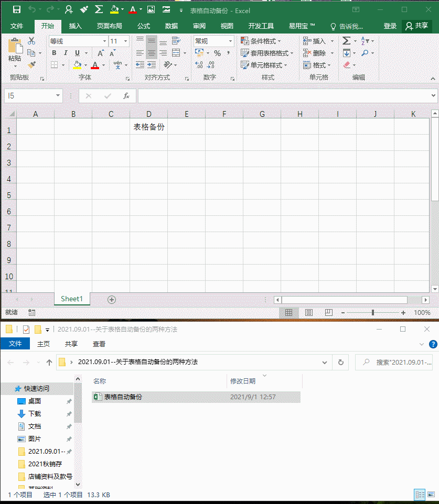439x504 pixels.
Task: Apply yellow fill color bucket
Action: coord(77,65)
